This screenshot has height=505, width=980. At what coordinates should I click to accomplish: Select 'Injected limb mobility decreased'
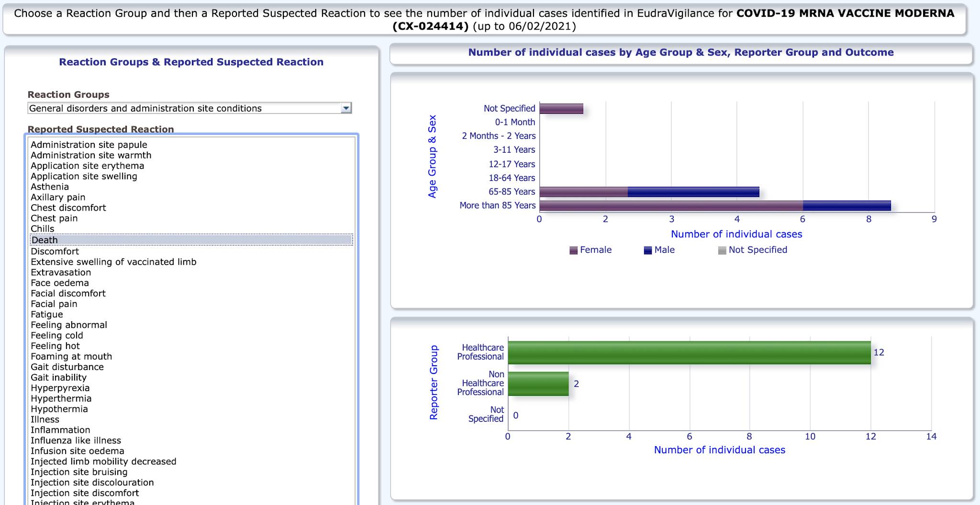click(x=103, y=462)
